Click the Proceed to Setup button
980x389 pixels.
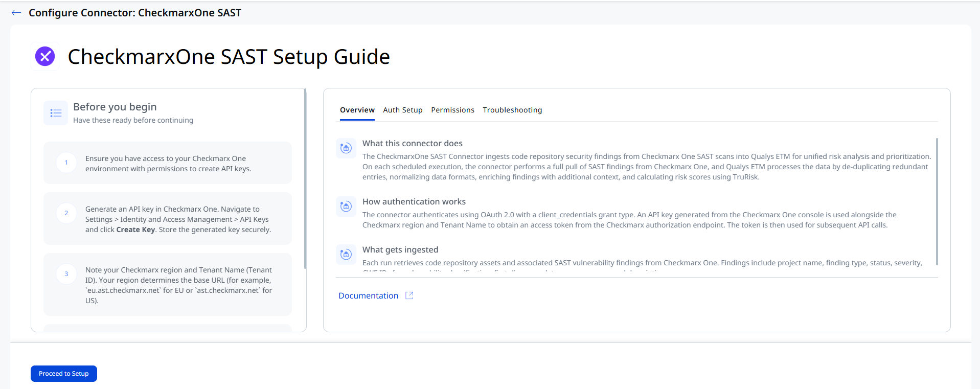click(x=64, y=374)
